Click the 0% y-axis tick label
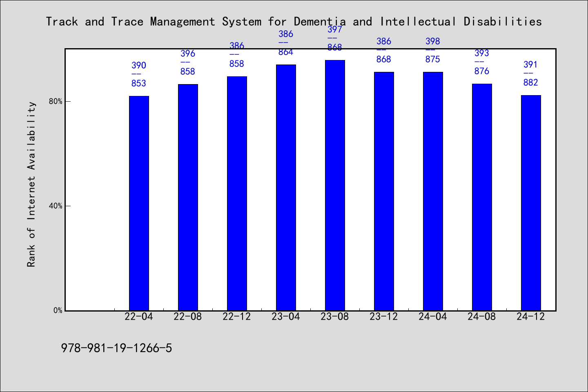 click(58, 310)
